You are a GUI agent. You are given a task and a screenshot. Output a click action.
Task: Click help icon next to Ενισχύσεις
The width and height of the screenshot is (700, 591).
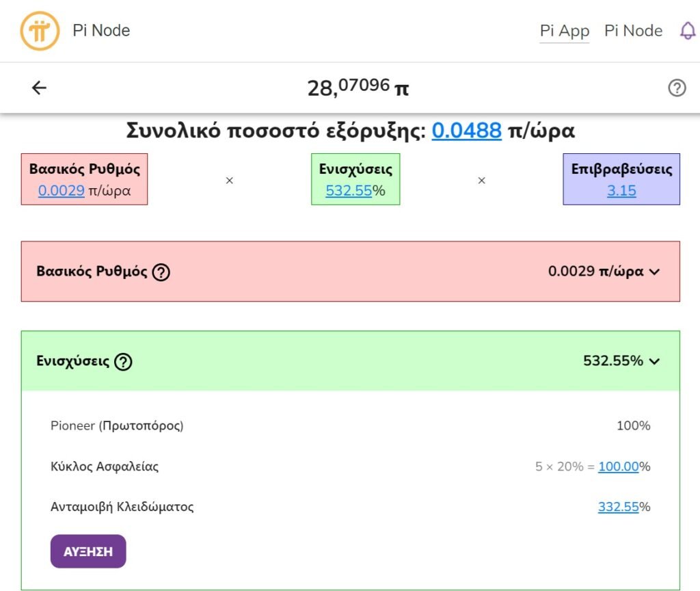point(123,361)
